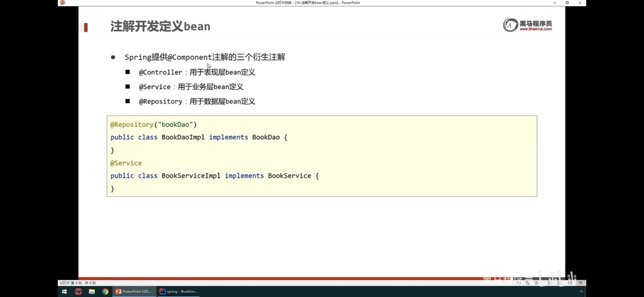This screenshot has height=297, width=644.
Task: Open Windows Start menu
Action: [64, 292]
